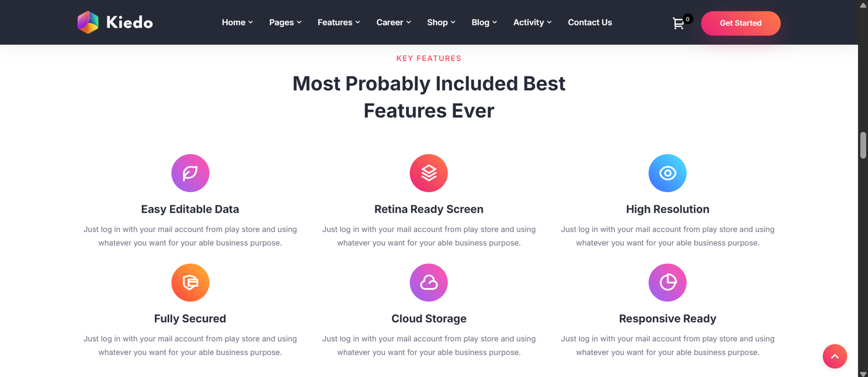Click the Cloud Storage cloud icon

click(x=429, y=283)
